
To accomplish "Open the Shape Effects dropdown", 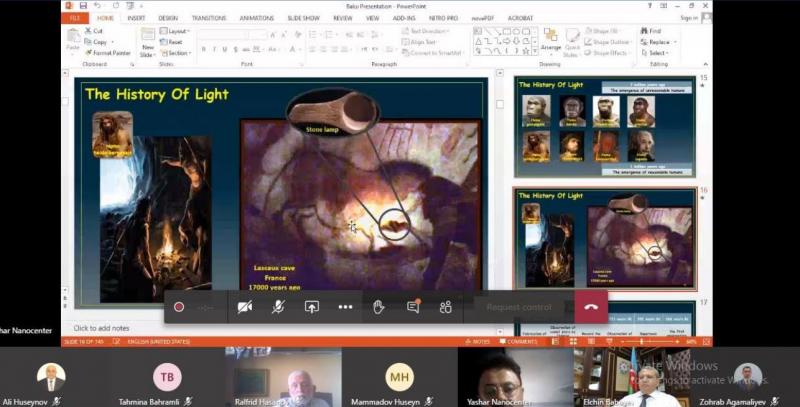I will tap(607, 53).
